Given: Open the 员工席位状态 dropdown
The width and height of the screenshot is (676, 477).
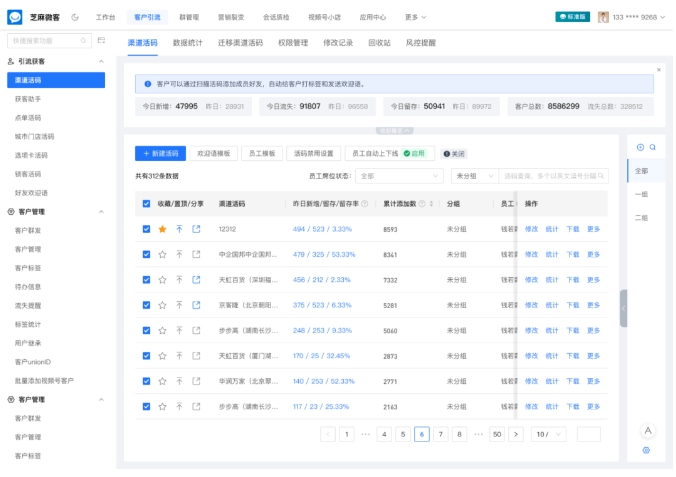Looking at the screenshot, I should pyautogui.click(x=399, y=176).
